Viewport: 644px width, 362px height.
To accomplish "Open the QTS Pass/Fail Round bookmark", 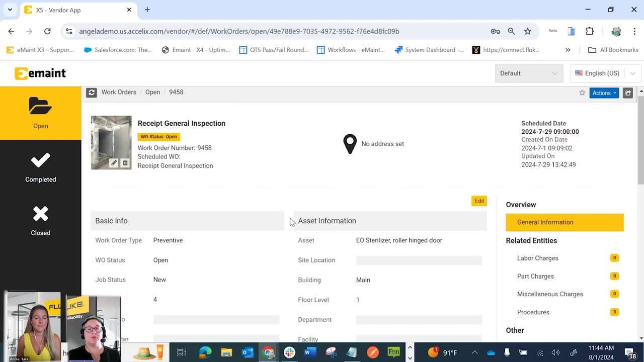I will (x=274, y=50).
